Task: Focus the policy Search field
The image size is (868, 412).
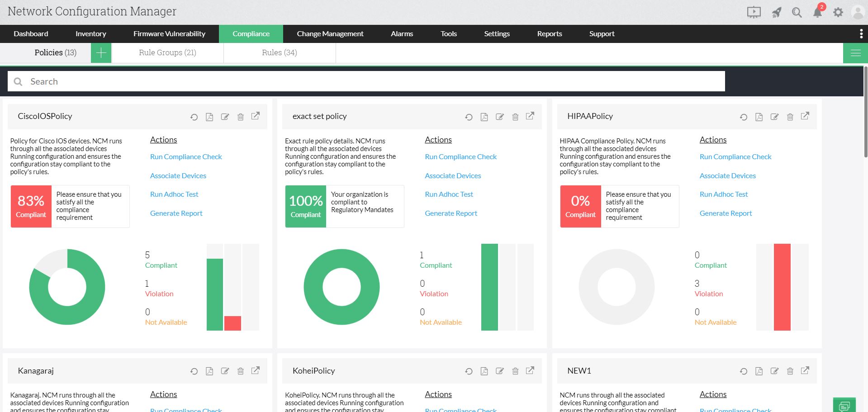Action: click(x=366, y=81)
